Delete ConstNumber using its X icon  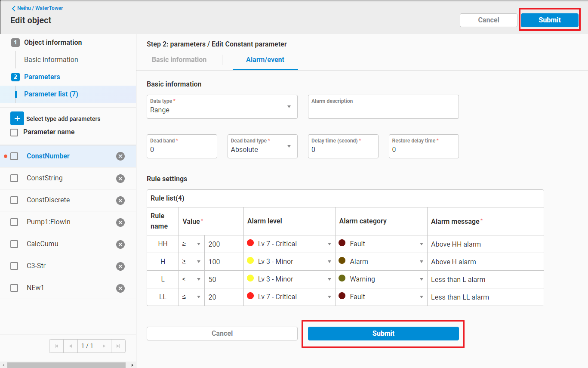point(120,156)
